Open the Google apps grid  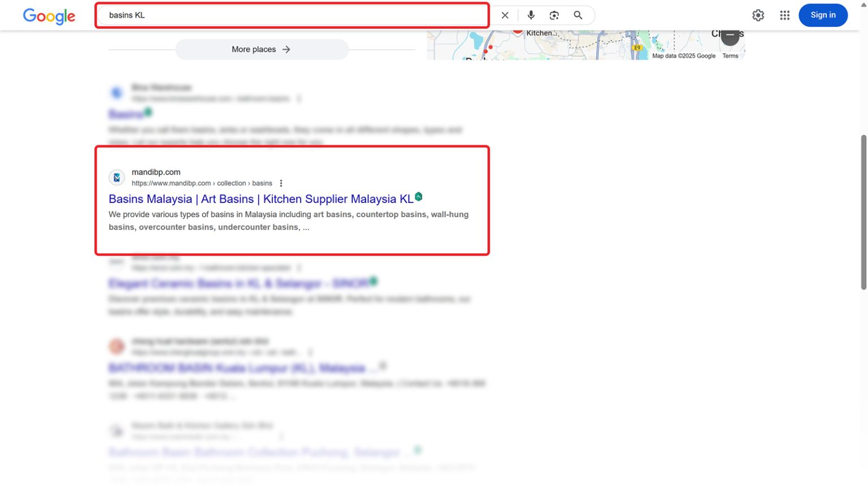784,15
